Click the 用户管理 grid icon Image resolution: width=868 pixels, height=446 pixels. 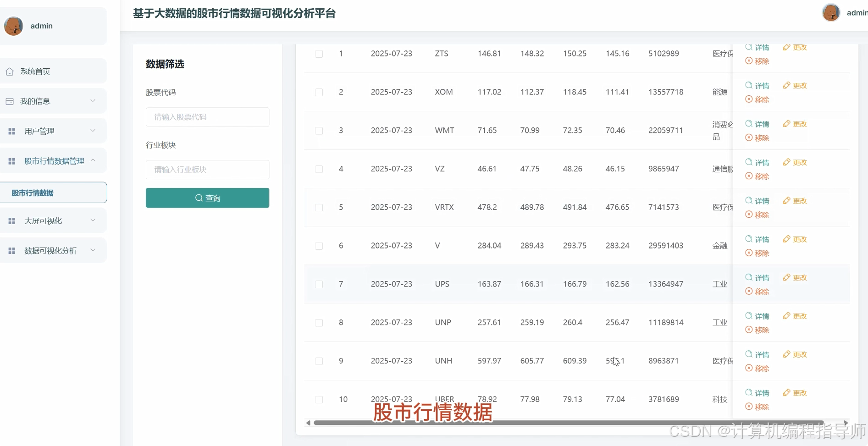(x=12, y=131)
